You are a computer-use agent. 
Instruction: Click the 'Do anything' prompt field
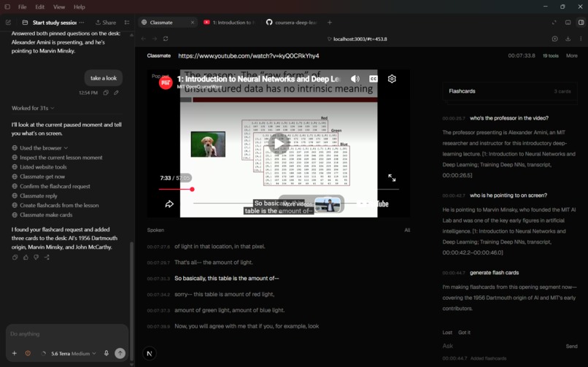tap(66, 333)
